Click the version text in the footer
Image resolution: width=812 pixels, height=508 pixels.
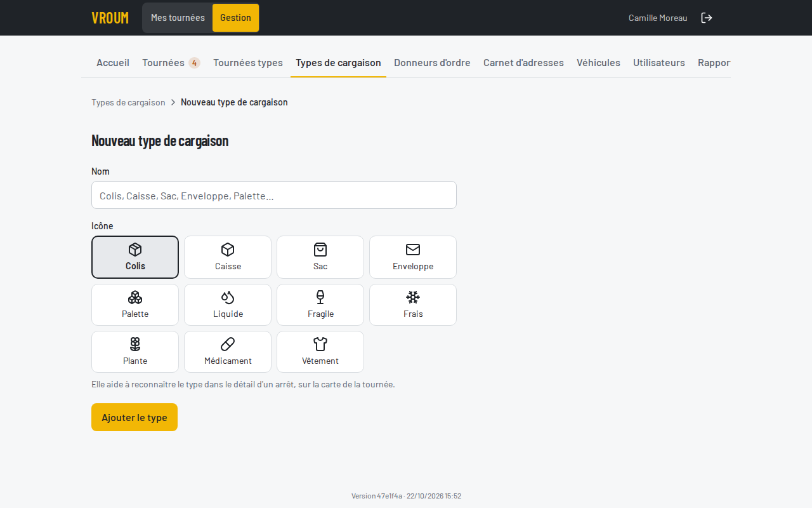(x=406, y=496)
